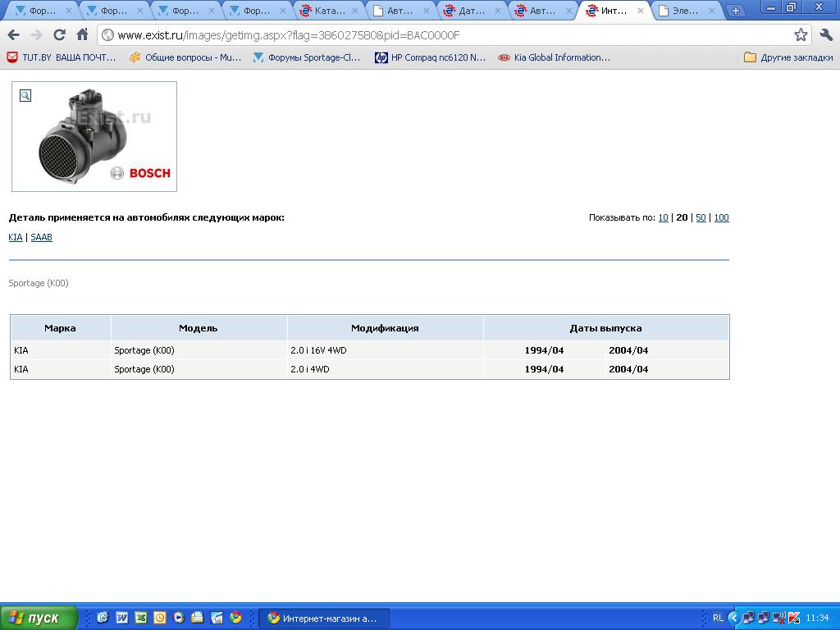Show 50 results per page
Viewport: 840px width, 630px height.
[701, 217]
